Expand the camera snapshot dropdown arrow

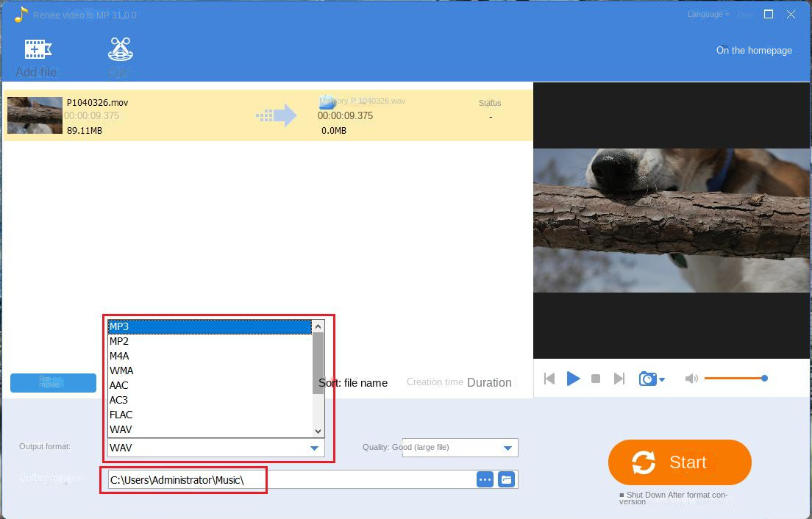pyautogui.click(x=660, y=381)
